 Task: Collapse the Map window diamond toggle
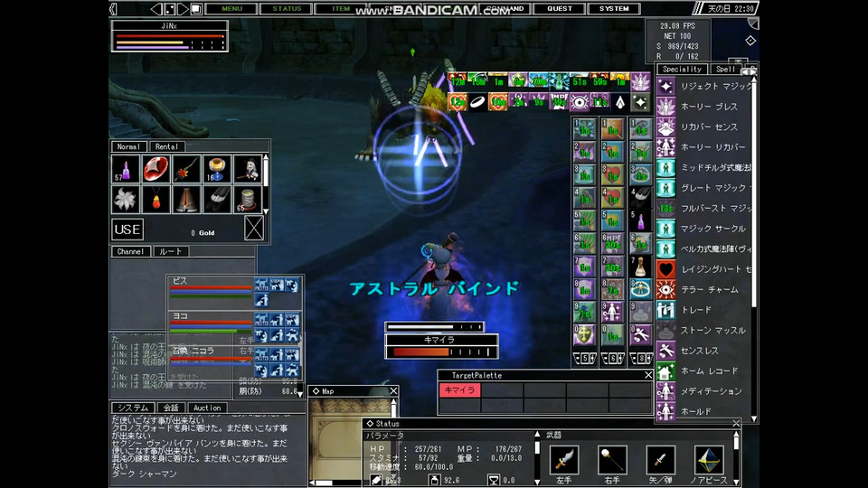click(x=316, y=391)
